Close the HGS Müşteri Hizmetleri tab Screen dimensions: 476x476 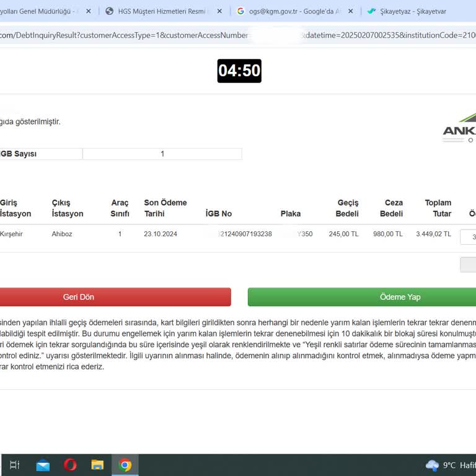point(219,11)
